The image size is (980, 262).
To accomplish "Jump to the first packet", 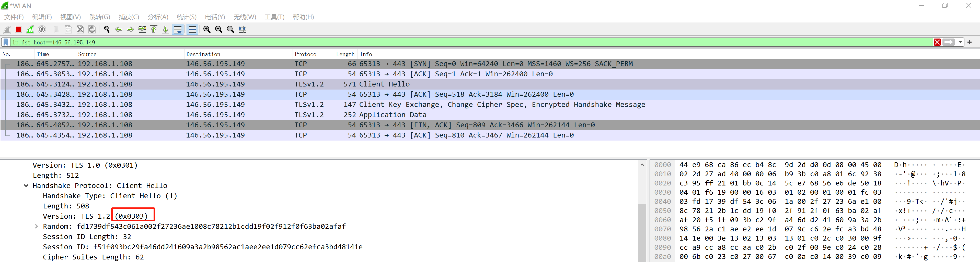I will (x=154, y=29).
